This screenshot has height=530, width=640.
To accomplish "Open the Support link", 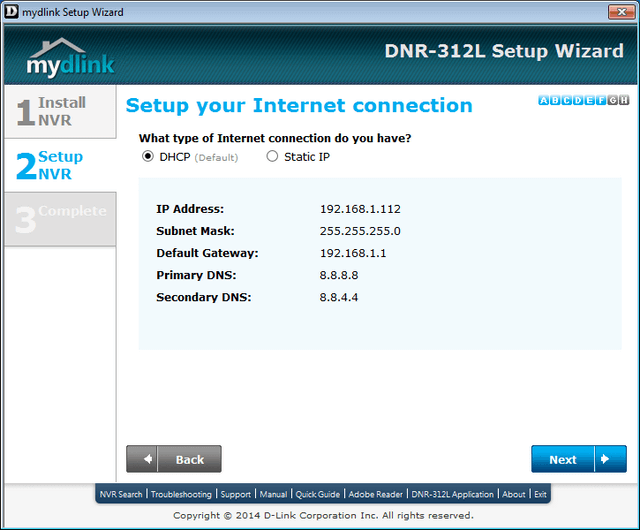I will (236, 494).
